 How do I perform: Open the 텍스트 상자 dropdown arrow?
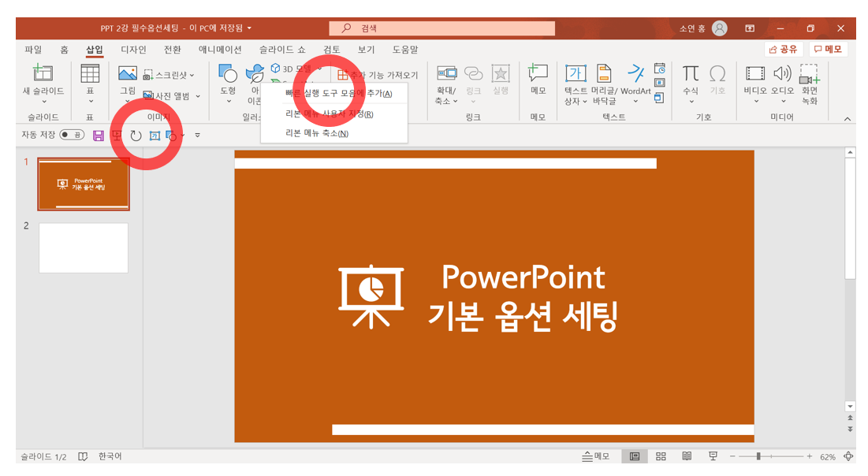tap(584, 102)
